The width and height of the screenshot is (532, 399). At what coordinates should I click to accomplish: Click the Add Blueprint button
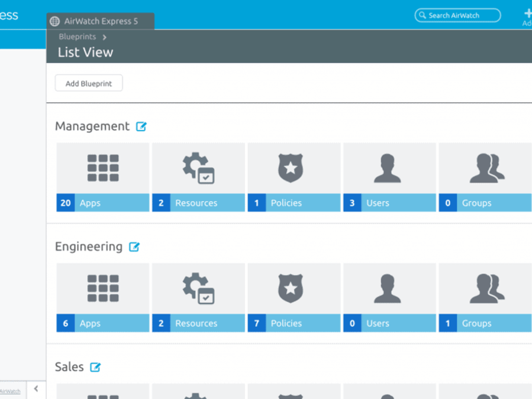pyautogui.click(x=88, y=83)
